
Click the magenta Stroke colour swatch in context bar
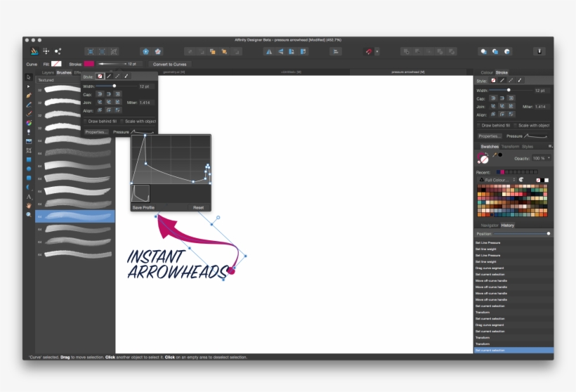coord(89,64)
